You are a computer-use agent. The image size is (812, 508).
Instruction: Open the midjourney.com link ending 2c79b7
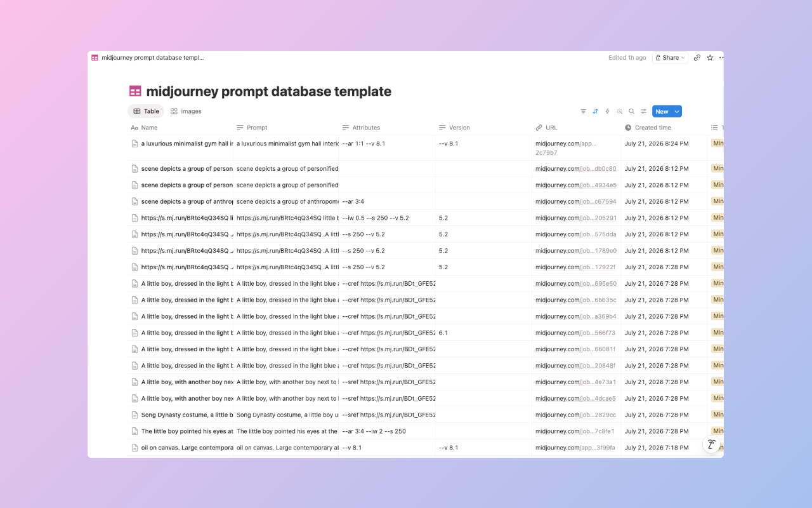pos(566,148)
